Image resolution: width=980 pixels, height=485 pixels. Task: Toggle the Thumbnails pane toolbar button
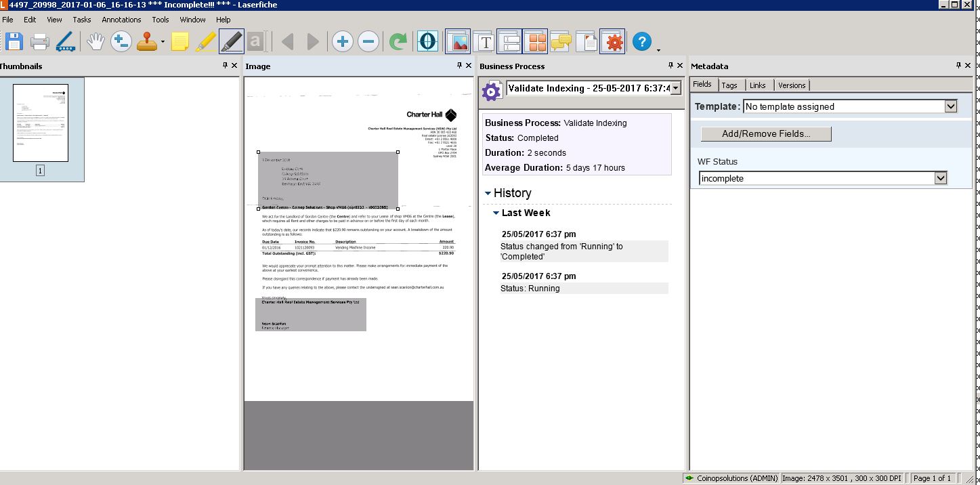tap(536, 42)
